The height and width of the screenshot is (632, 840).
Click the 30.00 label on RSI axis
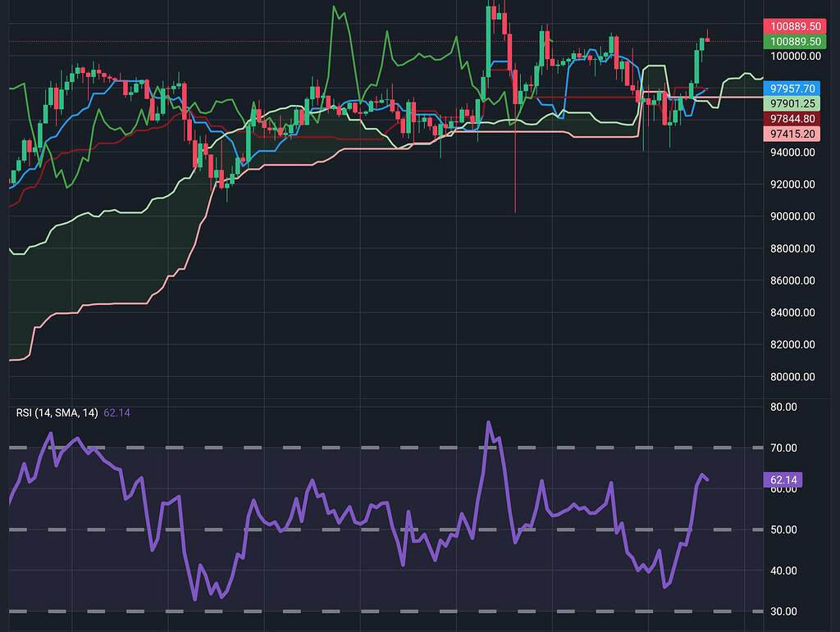click(784, 611)
